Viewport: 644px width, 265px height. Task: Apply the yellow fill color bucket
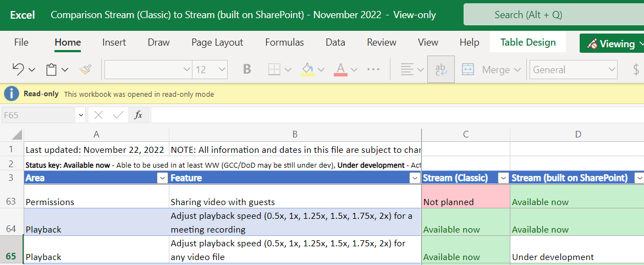click(x=307, y=69)
